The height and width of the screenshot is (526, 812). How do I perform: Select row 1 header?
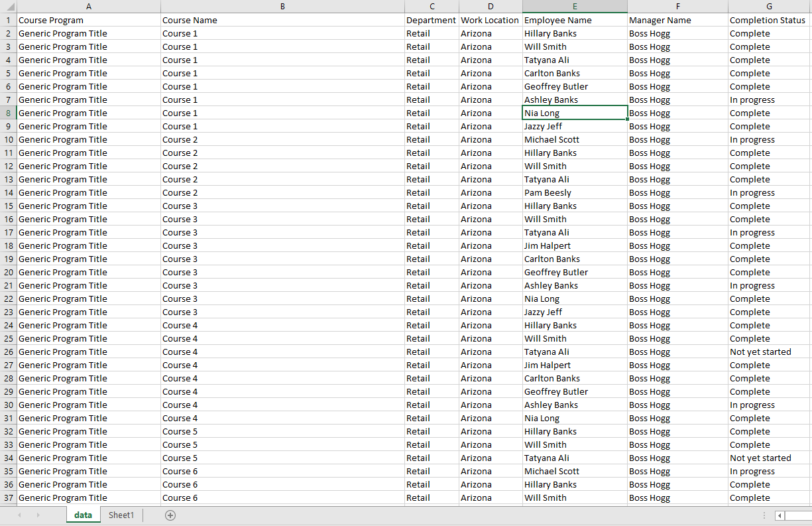[8, 20]
